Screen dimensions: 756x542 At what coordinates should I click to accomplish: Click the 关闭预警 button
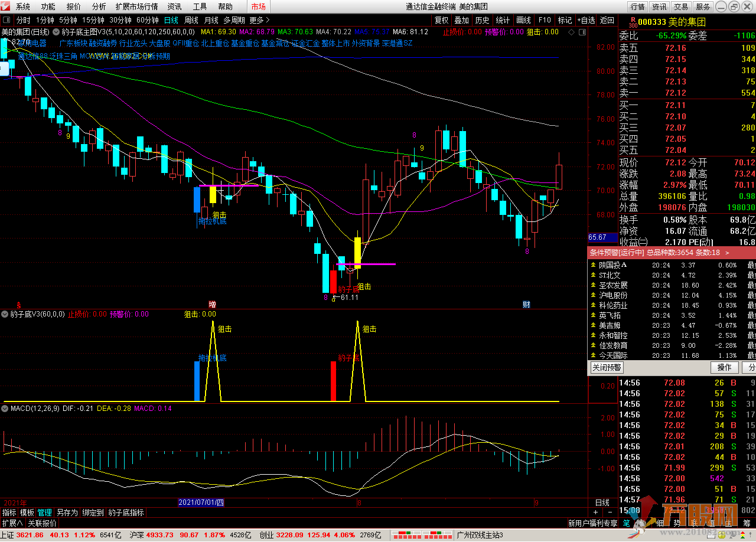coord(607,367)
